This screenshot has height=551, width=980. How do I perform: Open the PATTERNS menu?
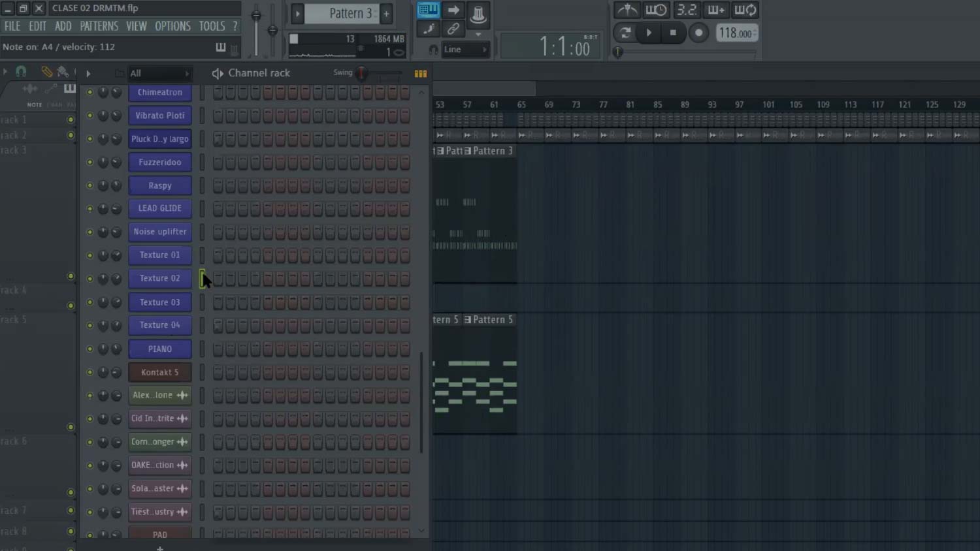99,26
